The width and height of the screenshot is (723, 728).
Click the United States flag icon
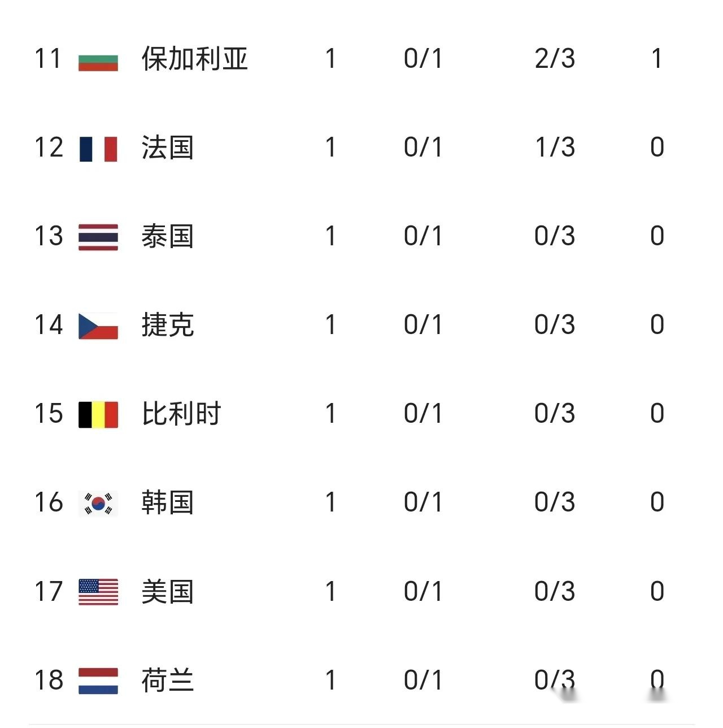pyautogui.click(x=98, y=592)
